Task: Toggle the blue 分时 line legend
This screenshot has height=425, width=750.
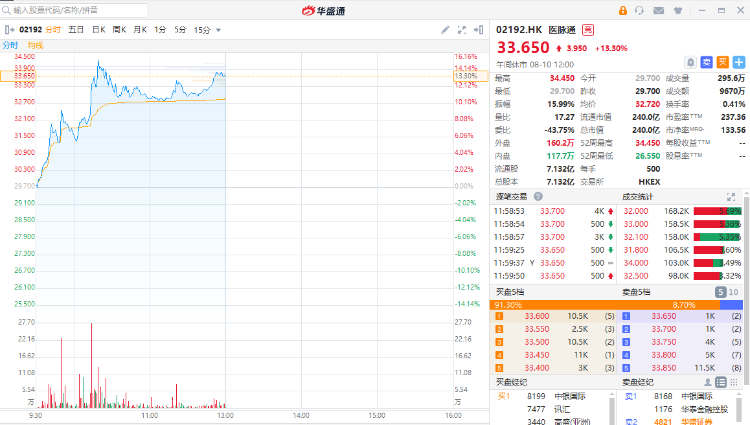Action: [x=10, y=45]
